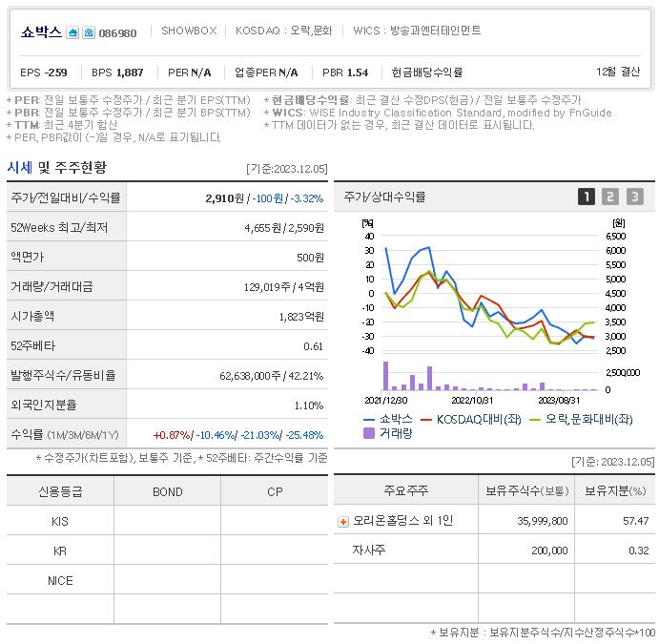
Task: Select the 0.32 treasury stake value
Action: [x=639, y=551]
